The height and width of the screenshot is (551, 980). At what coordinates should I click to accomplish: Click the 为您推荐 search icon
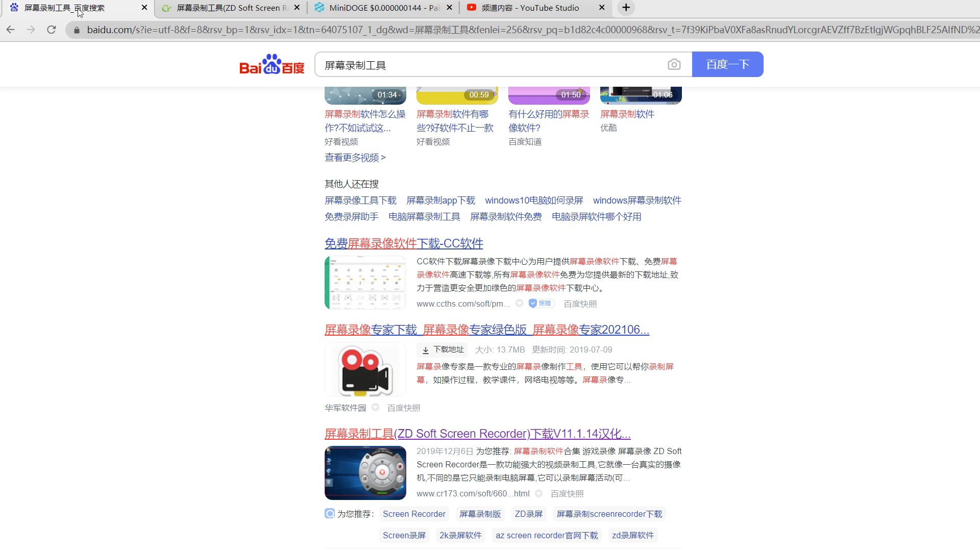point(330,513)
